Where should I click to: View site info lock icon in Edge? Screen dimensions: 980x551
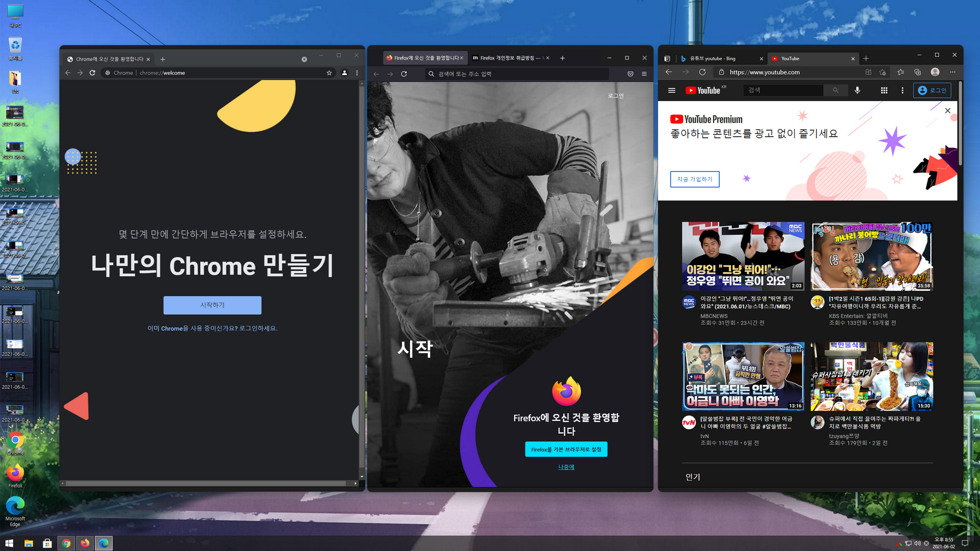(721, 72)
